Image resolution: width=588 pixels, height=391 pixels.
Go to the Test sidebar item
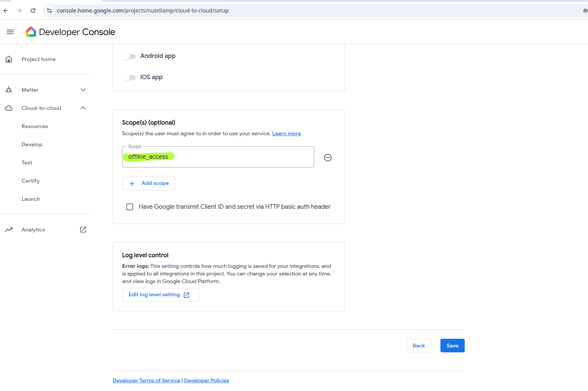tap(27, 163)
